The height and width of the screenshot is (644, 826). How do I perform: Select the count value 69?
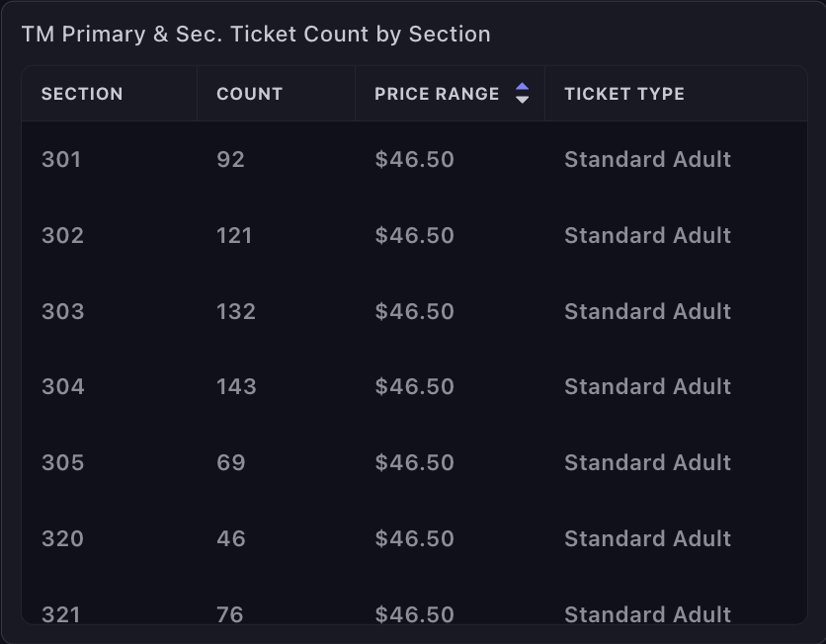[x=230, y=463]
